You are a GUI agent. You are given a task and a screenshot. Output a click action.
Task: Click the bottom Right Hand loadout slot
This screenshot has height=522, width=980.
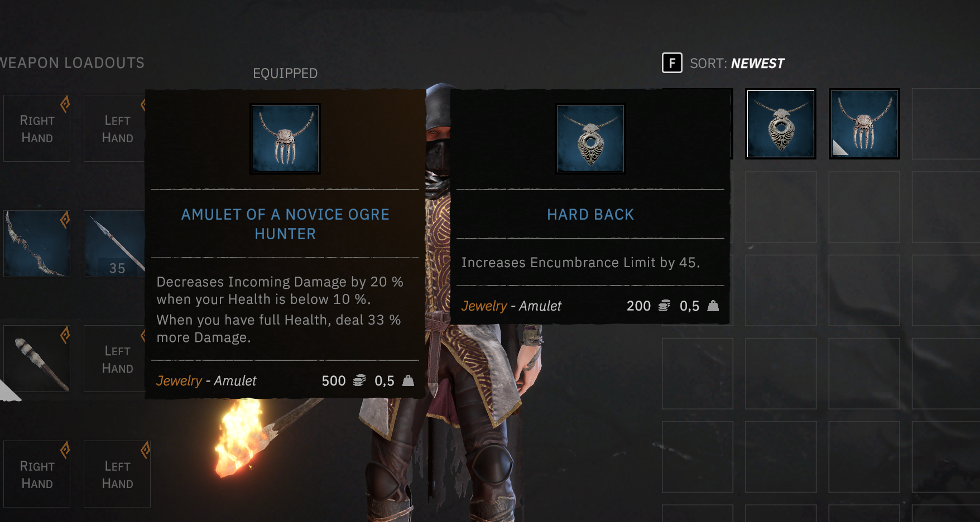pos(37,474)
